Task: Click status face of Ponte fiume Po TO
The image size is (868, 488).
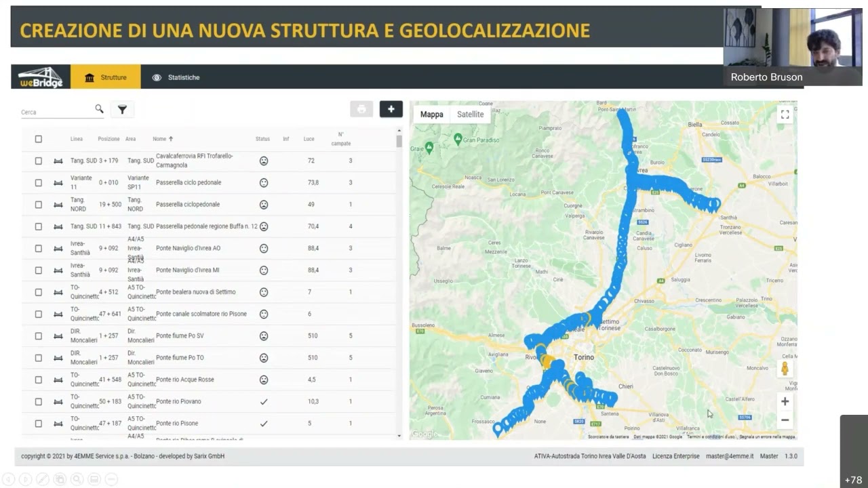Action: (x=264, y=358)
